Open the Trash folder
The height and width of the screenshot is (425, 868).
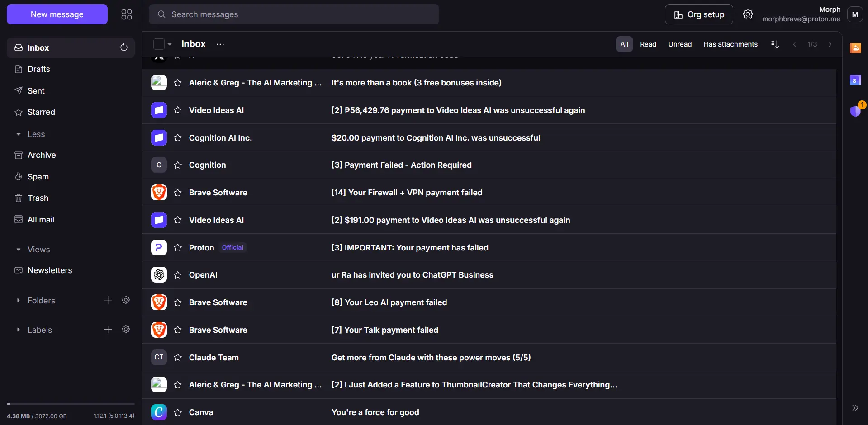(71, 198)
